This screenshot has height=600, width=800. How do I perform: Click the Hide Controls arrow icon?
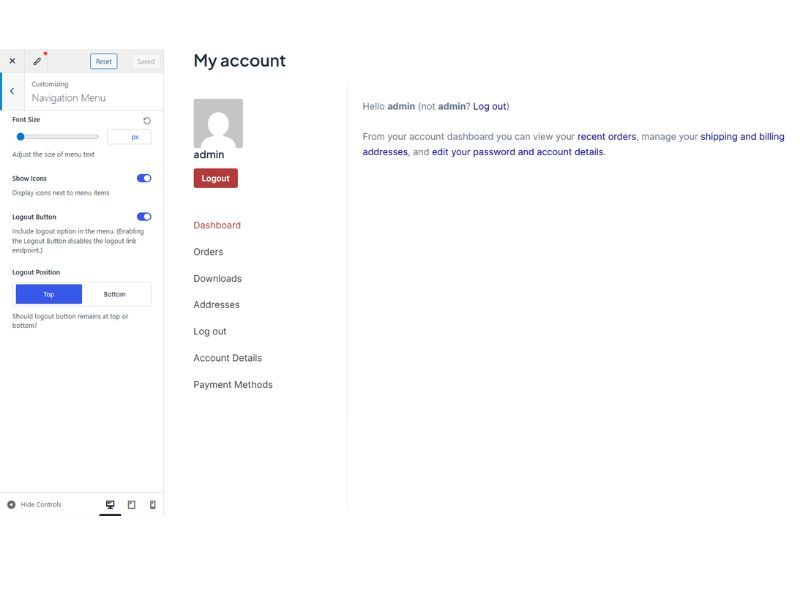10,504
